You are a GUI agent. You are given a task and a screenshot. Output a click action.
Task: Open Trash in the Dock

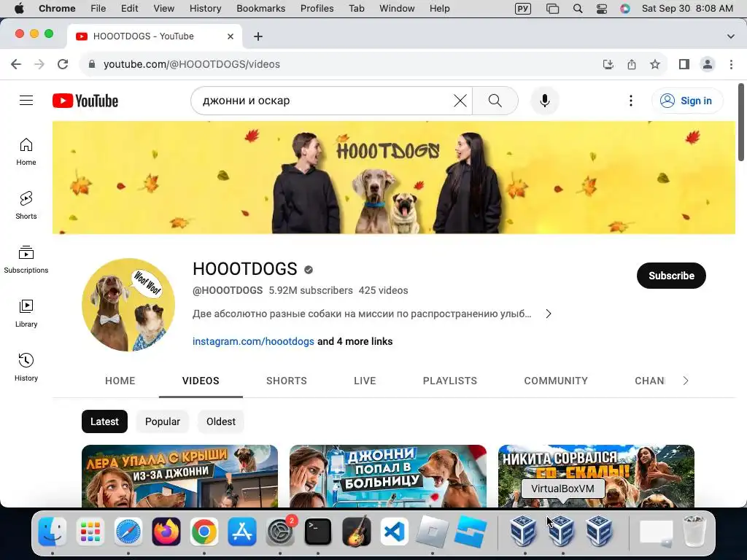tap(694, 532)
